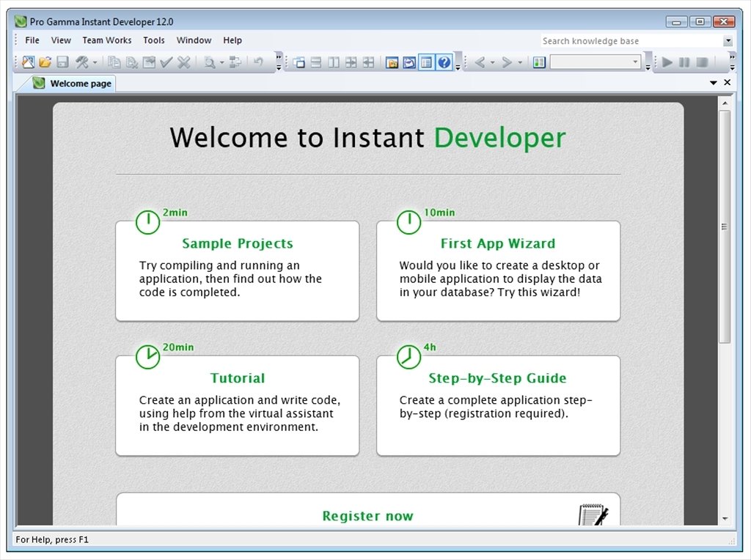This screenshot has height=560, width=751.
Task: Click the Search knowledge base field
Action: click(631, 41)
